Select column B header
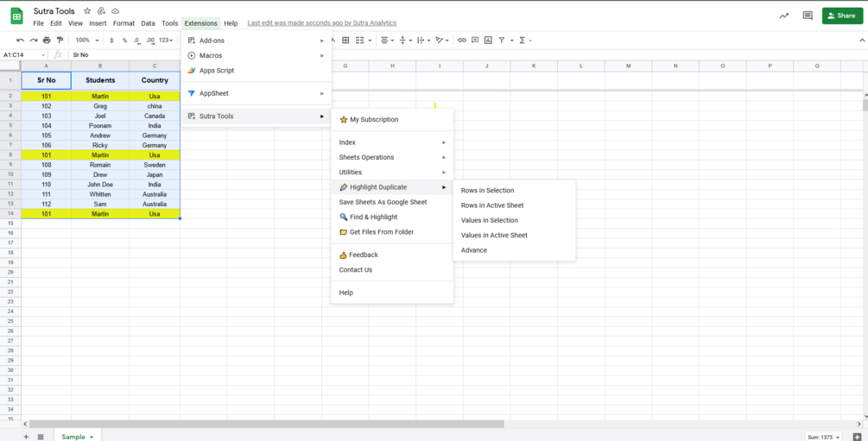868x441 pixels. tap(100, 66)
